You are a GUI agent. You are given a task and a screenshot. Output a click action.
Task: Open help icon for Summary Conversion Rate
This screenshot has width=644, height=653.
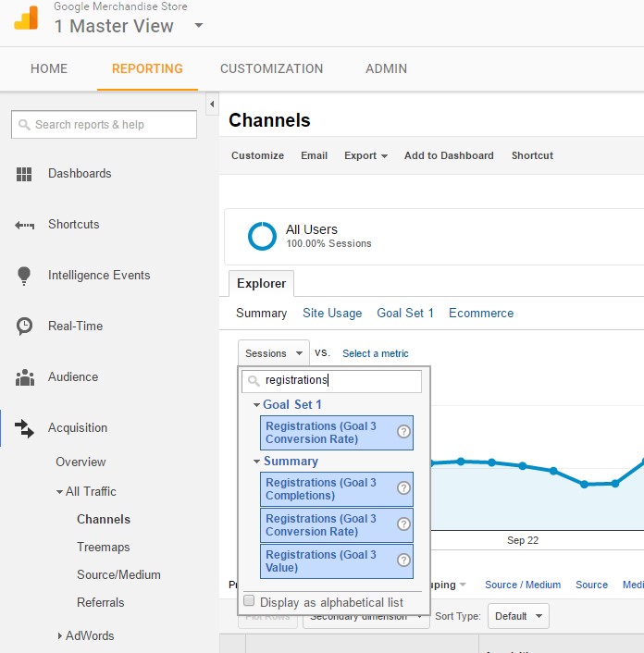(x=403, y=524)
